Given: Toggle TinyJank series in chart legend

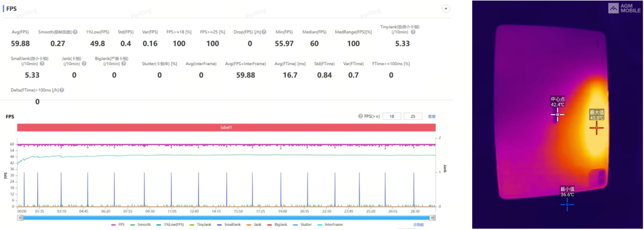Looking at the screenshot, I should tap(201, 225).
